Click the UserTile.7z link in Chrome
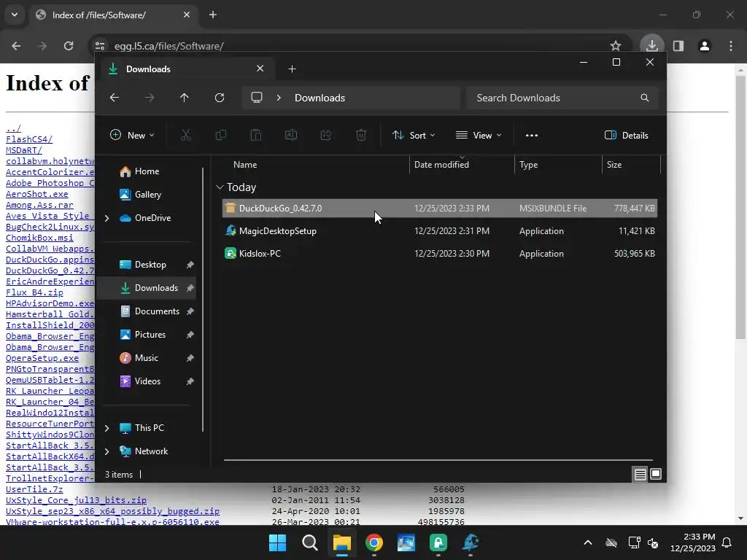 [34, 489]
